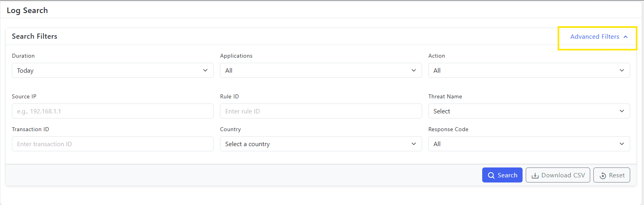644x205 pixels.
Task: Focus the Source IP input field
Action: 113,111
